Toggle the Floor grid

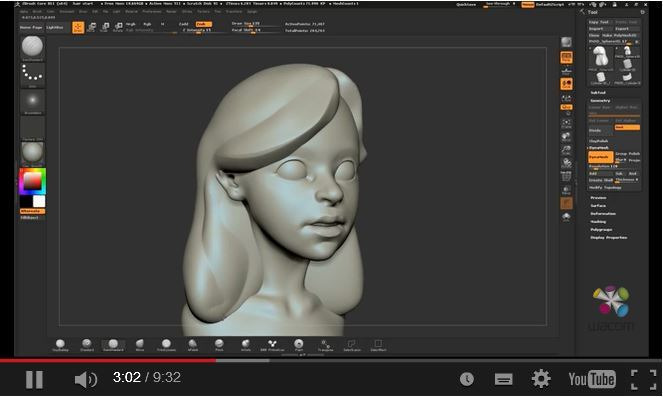pyautogui.click(x=567, y=70)
